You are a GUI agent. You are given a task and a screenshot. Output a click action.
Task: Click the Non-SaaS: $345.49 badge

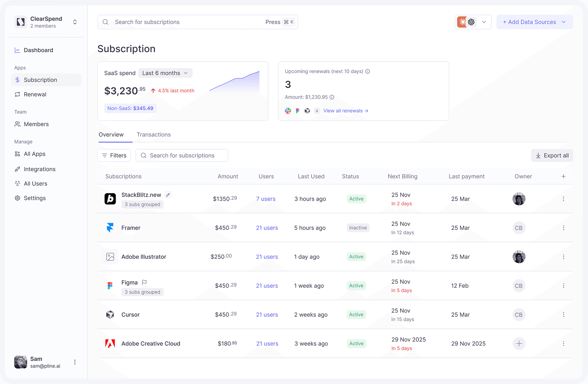[130, 108]
